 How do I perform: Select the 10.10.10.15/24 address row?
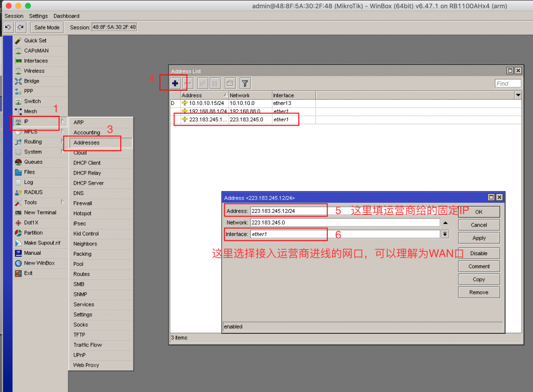(x=346, y=103)
